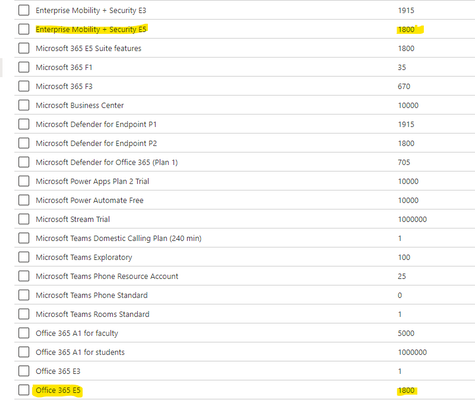Viewport: 475px width, 400px height.
Task: Select the Microsoft 365 F1 checkbox
Action: [x=24, y=67]
